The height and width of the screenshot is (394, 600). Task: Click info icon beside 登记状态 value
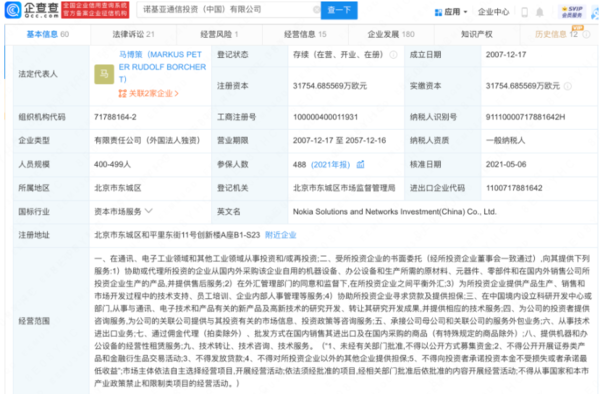tap(393, 55)
